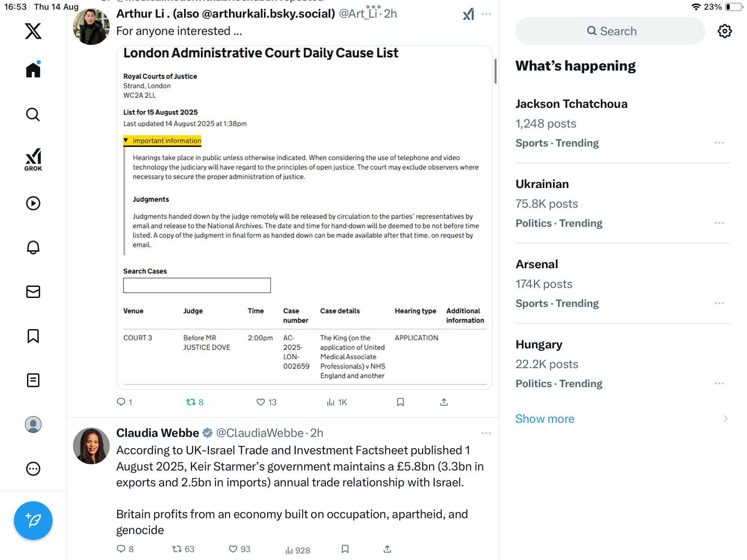Screen dimensions: 747x560
Task: Click the Show more link
Action: 545,419
